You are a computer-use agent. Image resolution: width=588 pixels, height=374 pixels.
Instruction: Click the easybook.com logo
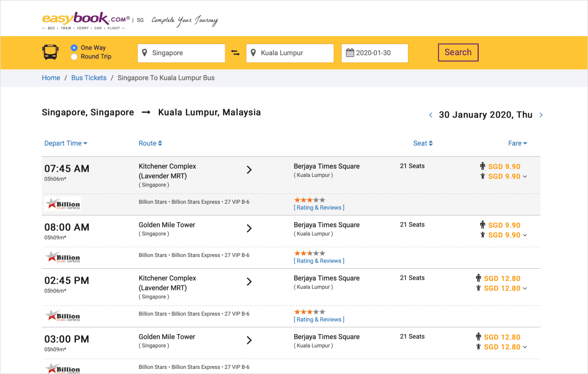(x=86, y=21)
